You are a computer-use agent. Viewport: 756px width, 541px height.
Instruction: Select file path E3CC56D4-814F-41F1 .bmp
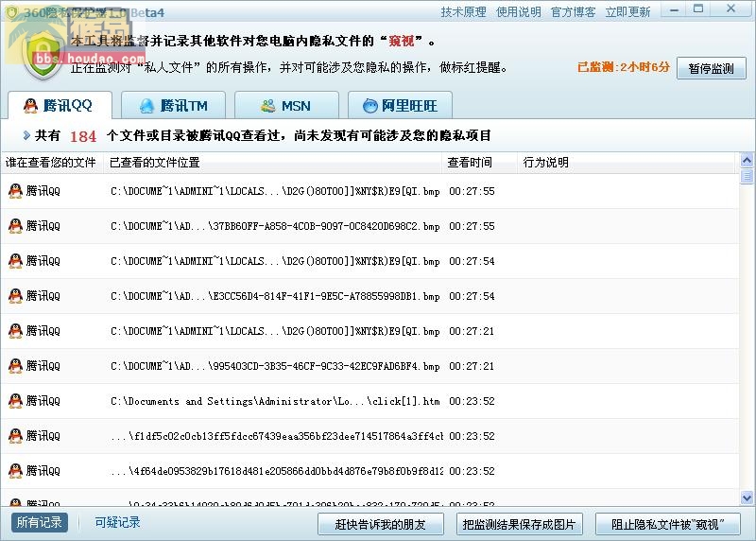[x=275, y=296]
